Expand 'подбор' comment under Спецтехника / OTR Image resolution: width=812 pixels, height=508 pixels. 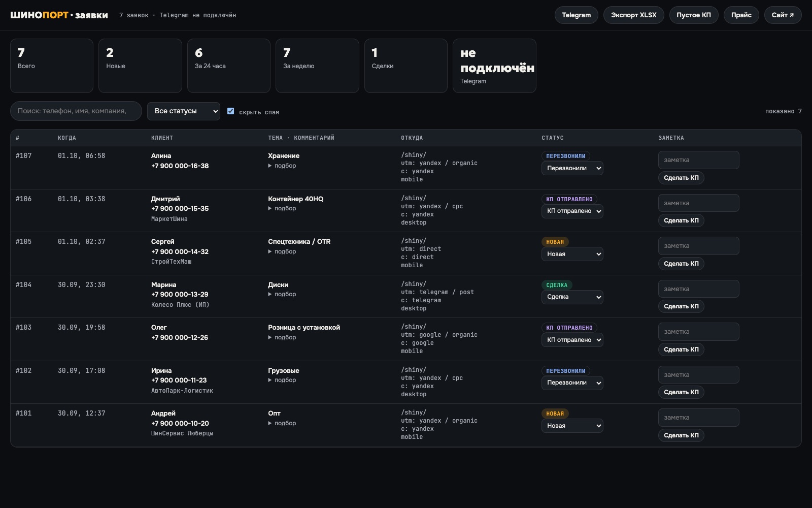pos(282,251)
